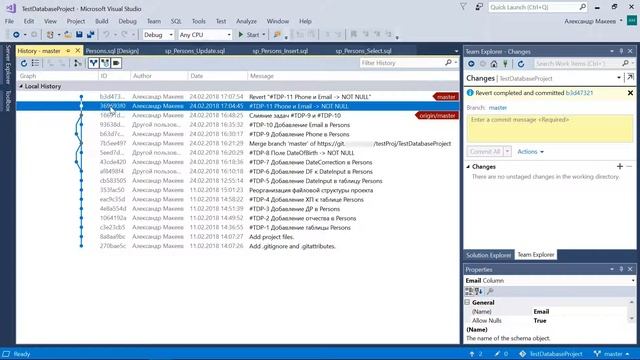Open the Debug configuration dropdown
This screenshot has height=360, width=640.
[x=158, y=35]
